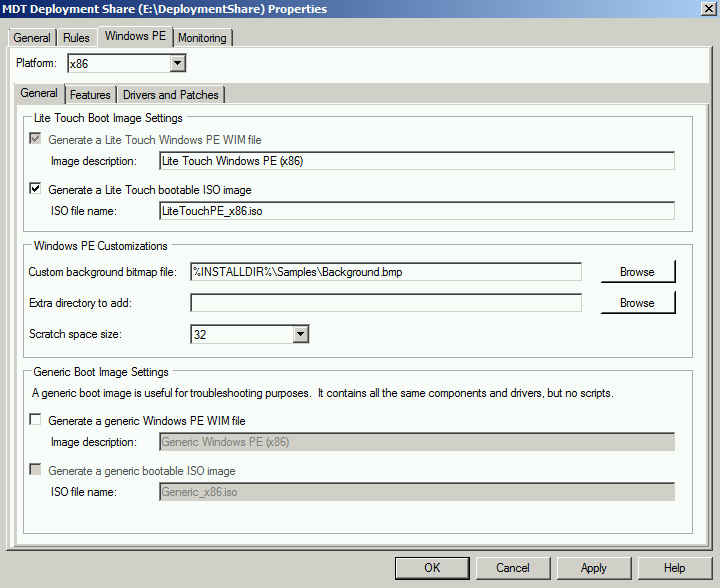Close the MDT Deployment Share Properties dialog
The width and height of the screenshot is (720, 588).
tap(709, 9)
